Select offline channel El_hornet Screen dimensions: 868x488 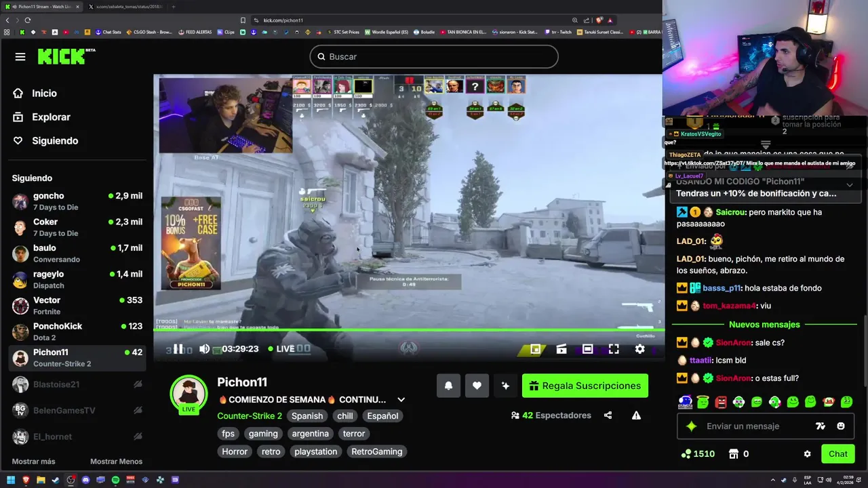[x=78, y=436]
